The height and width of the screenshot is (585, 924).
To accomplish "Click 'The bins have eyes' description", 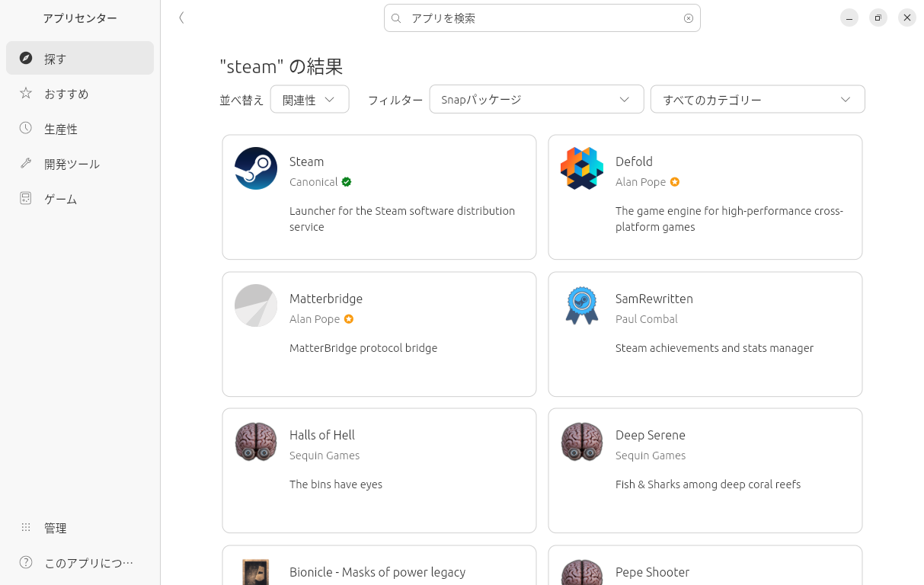I will 336,484.
